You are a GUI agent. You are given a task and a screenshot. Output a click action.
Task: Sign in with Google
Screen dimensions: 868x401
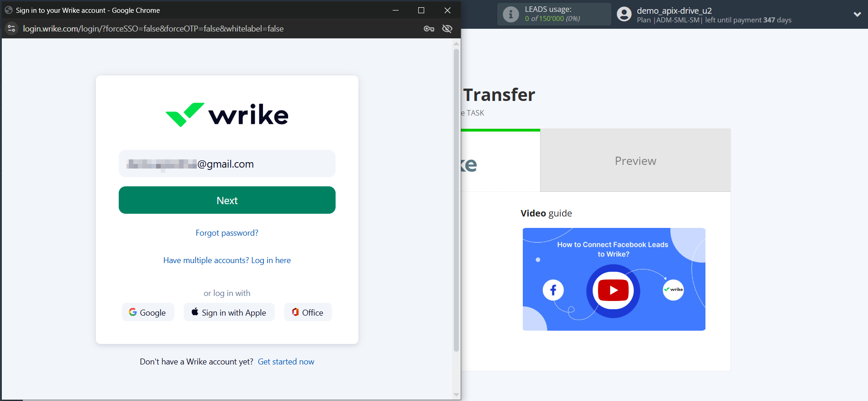pos(147,312)
